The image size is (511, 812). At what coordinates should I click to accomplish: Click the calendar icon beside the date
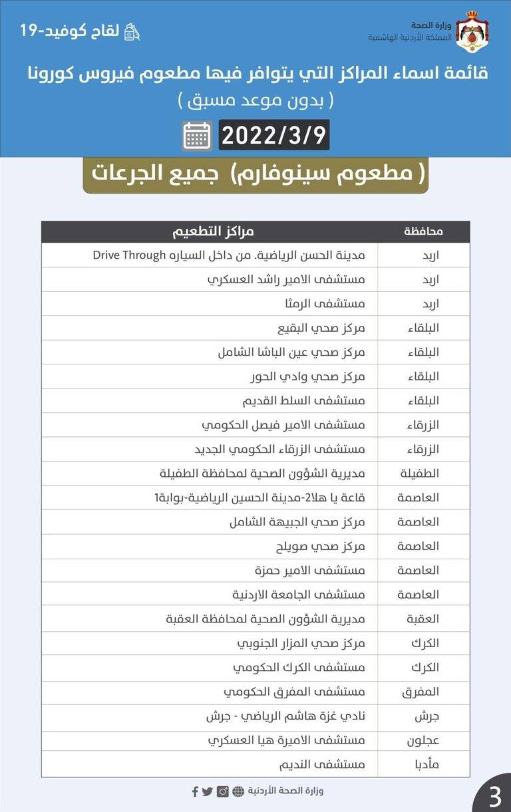click(x=197, y=136)
